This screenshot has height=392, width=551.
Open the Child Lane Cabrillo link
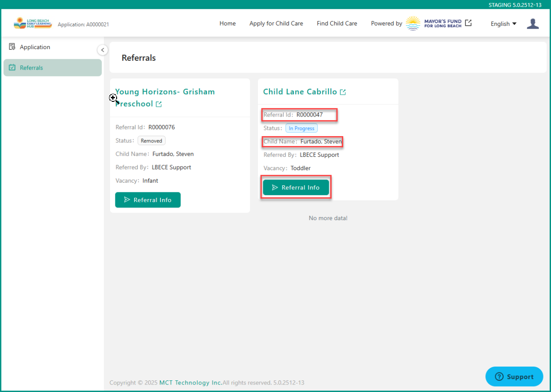(300, 92)
